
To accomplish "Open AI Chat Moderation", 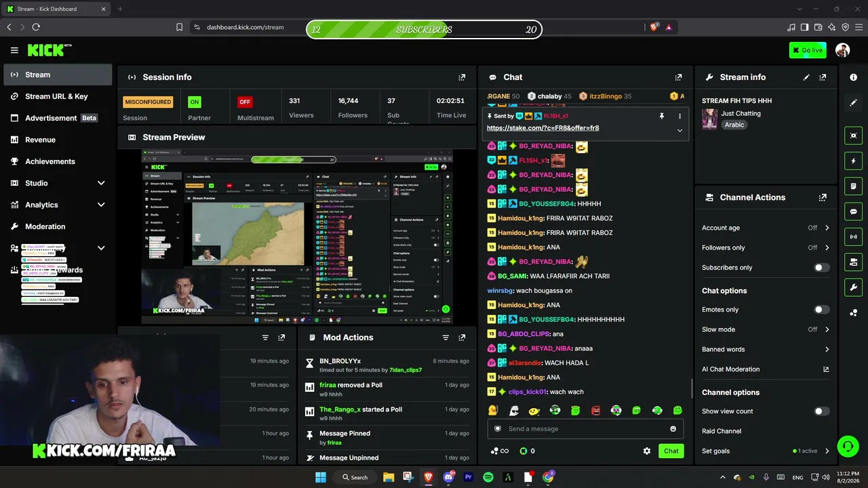I will click(730, 369).
